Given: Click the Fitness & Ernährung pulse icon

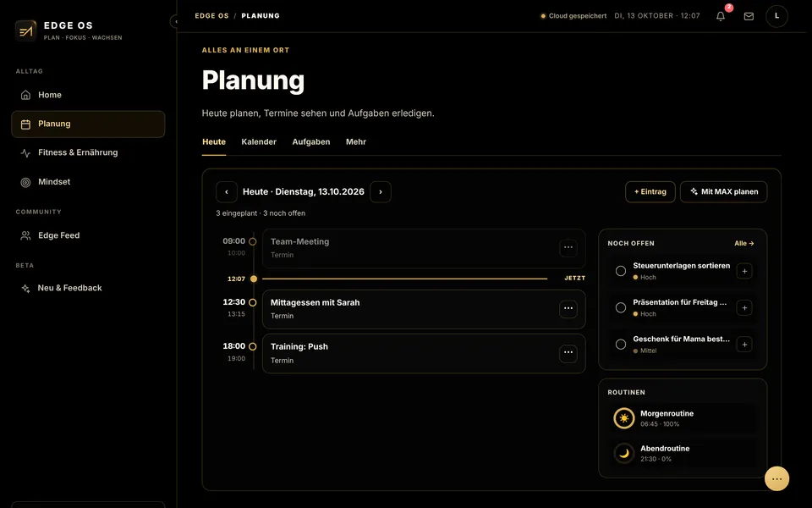Looking at the screenshot, I should (25, 153).
